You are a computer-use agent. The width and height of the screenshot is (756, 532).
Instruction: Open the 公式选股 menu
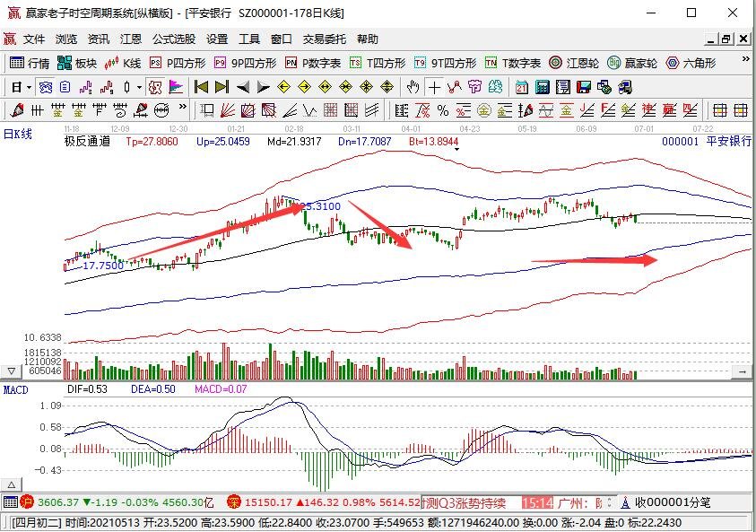pyautogui.click(x=174, y=39)
